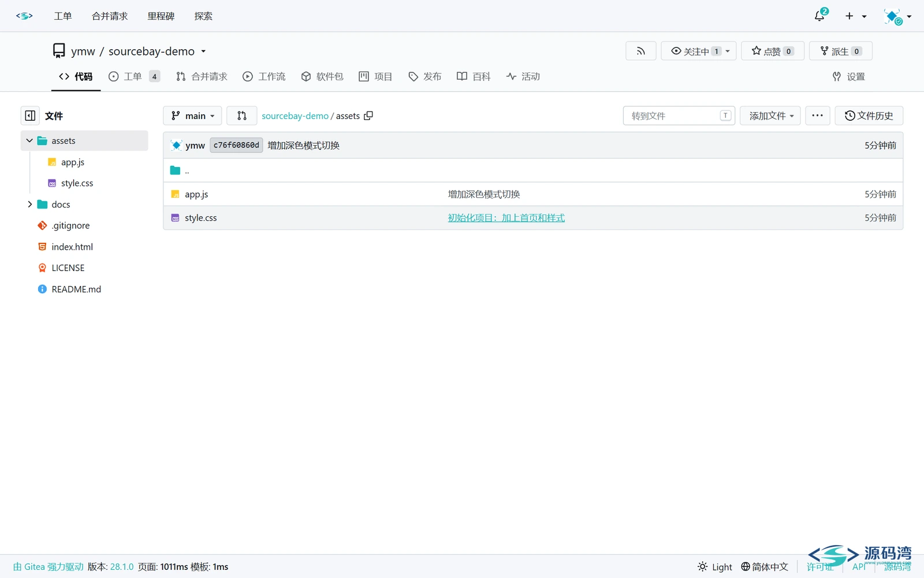Open the main branch selector
924x578 pixels.
193,116
